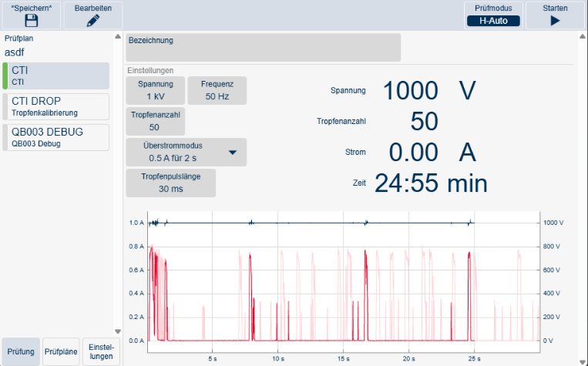Click down arrow of the test plan list scrollbar
The height and width of the screenshot is (366, 588).
tap(118, 331)
